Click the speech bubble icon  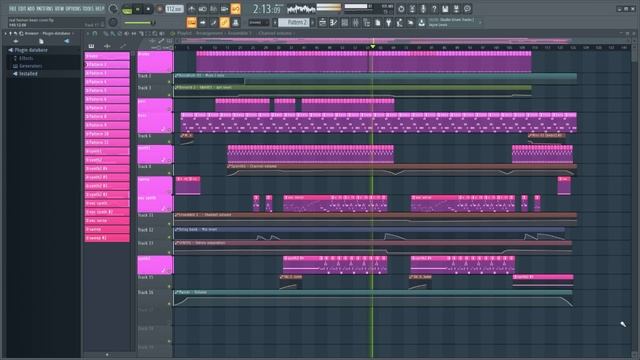click(467, 9)
